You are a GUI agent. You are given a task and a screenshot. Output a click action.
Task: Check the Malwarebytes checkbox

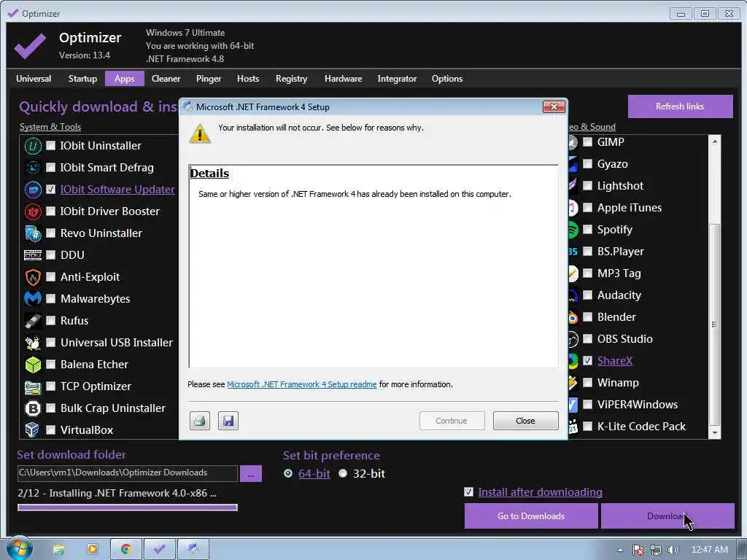(50, 299)
